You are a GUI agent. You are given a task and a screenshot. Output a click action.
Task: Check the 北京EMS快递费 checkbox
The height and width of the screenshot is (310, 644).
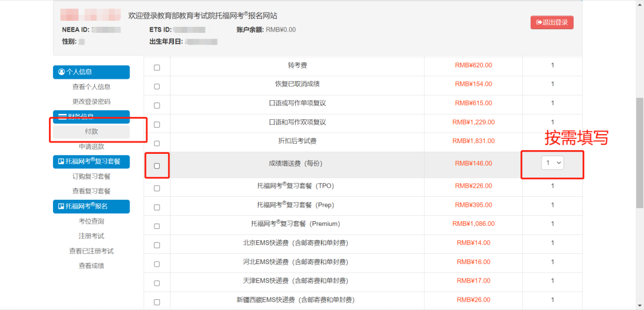[x=157, y=245]
